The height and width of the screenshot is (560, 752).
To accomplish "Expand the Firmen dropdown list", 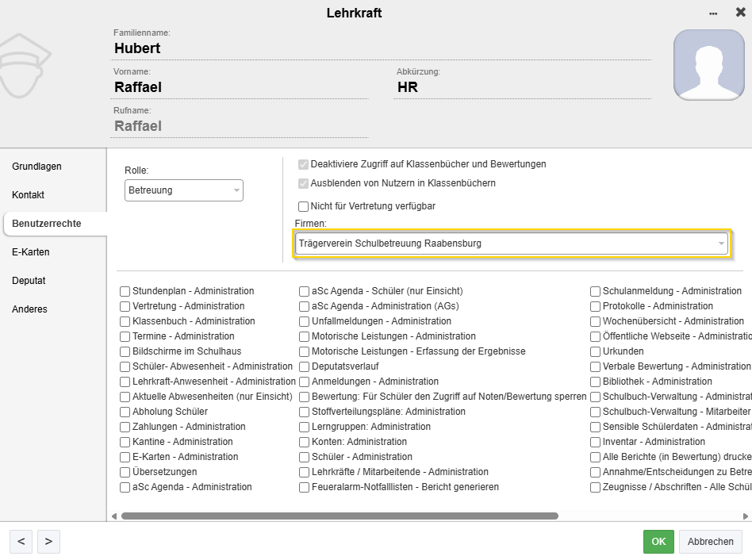I will click(x=511, y=244).
